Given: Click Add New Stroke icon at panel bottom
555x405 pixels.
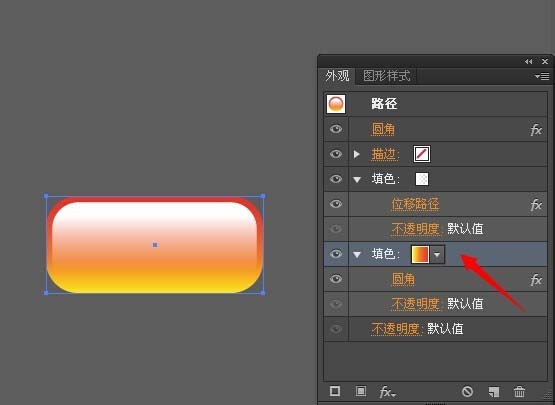Looking at the screenshot, I should click(x=335, y=392).
